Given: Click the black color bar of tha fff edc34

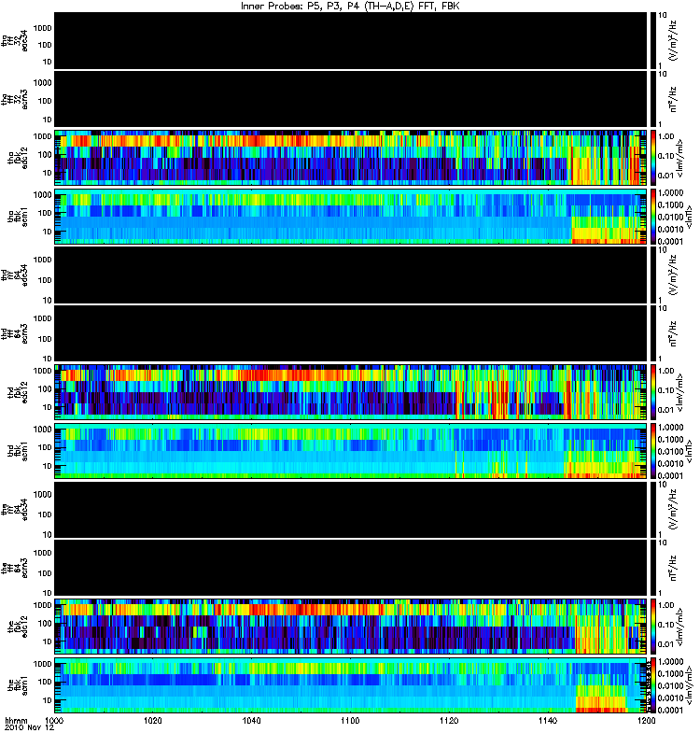Looking at the screenshot, I should [653, 41].
